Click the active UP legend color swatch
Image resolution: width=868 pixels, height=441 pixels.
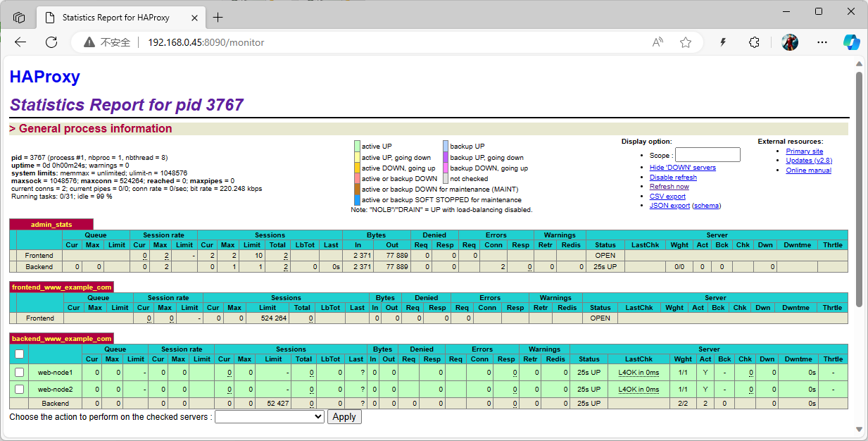point(357,147)
